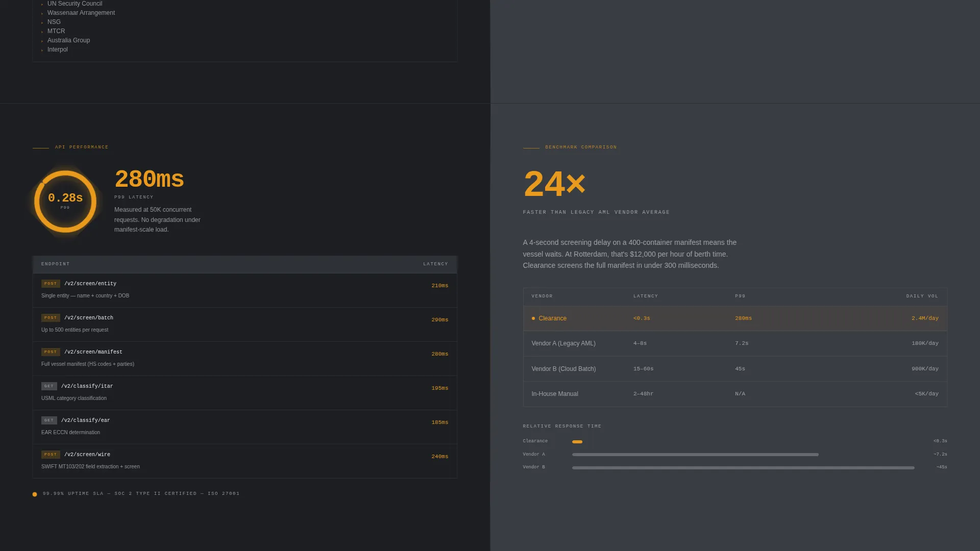This screenshot has width=980, height=551.
Task: Click the ENDPOINT column header
Action: tap(56, 264)
